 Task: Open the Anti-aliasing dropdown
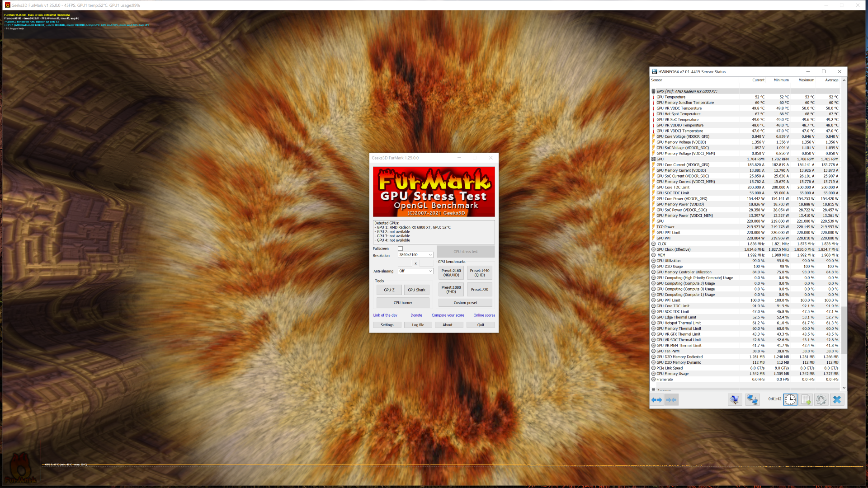click(415, 271)
